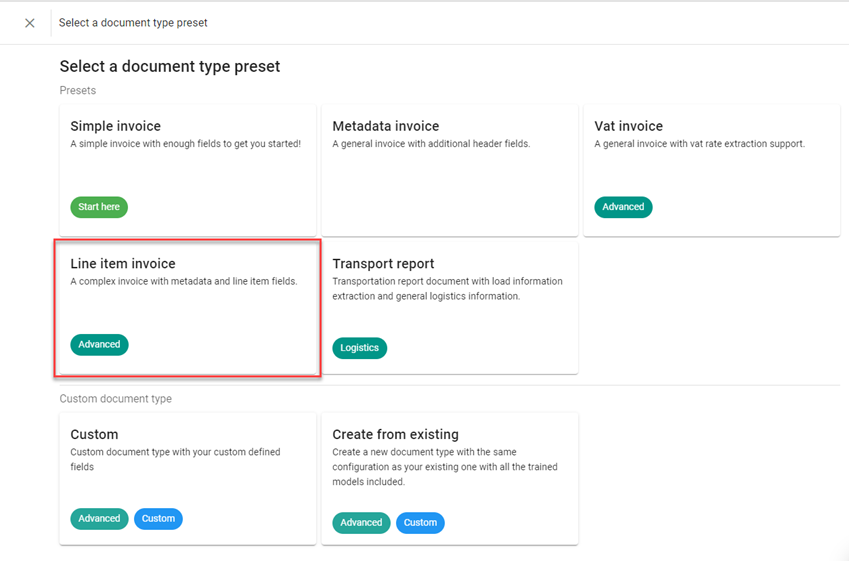The width and height of the screenshot is (850, 561).
Task: Choose the Custom document type card
Action: (188, 478)
